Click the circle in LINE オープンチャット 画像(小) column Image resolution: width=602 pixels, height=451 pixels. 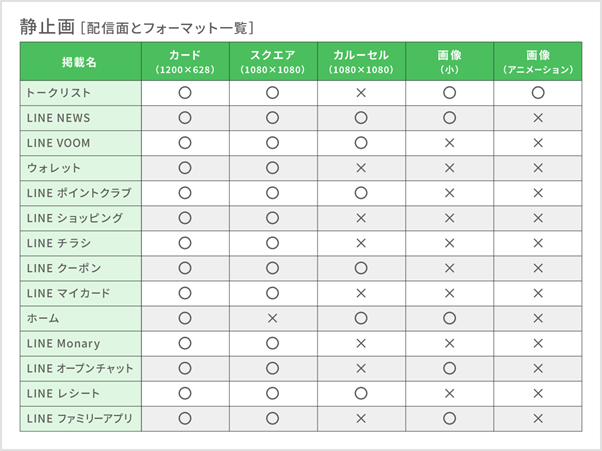(x=449, y=368)
